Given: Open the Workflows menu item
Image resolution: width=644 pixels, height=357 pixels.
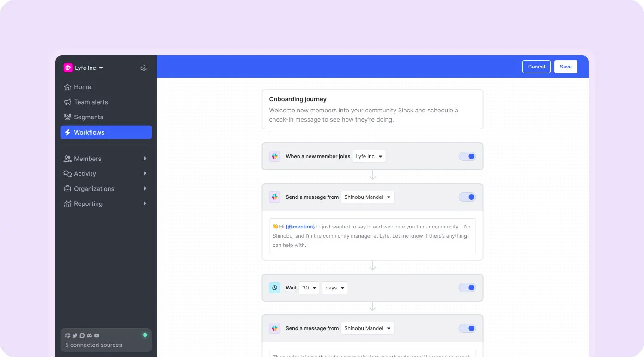Looking at the screenshot, I should (x=106, y=132).
